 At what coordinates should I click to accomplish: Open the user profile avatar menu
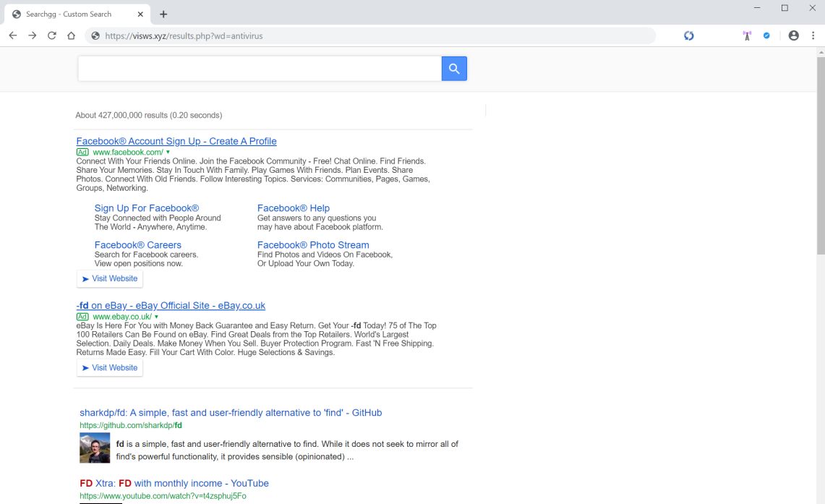point(793,35)
